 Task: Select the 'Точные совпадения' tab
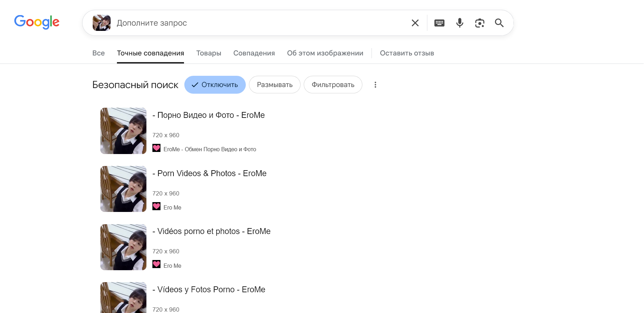150,53
